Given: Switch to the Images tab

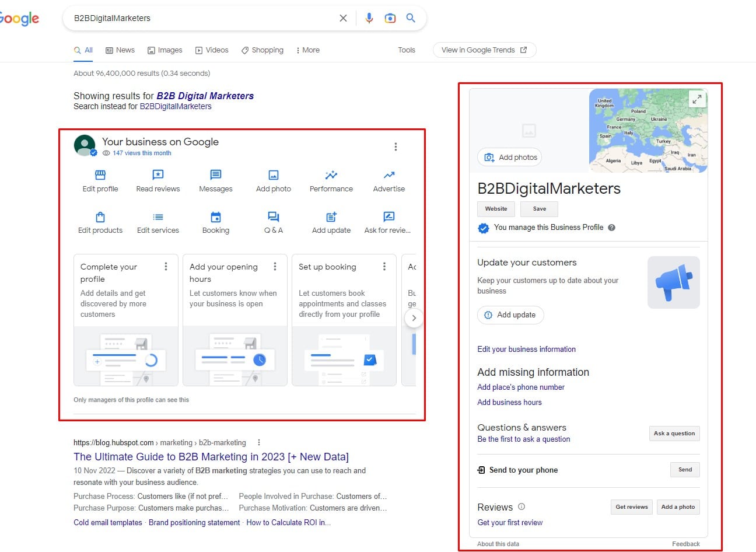Looking at the screenshot, I should (165, 50).
